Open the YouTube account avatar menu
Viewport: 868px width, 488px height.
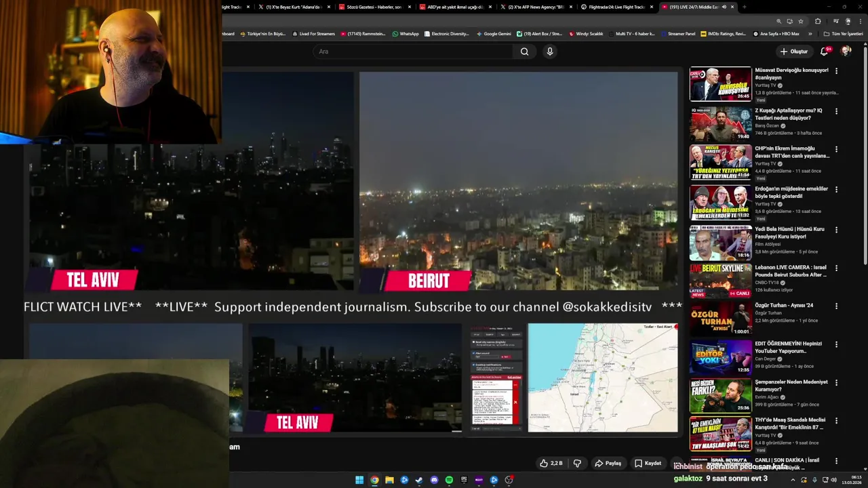click(x=846, y=52)
